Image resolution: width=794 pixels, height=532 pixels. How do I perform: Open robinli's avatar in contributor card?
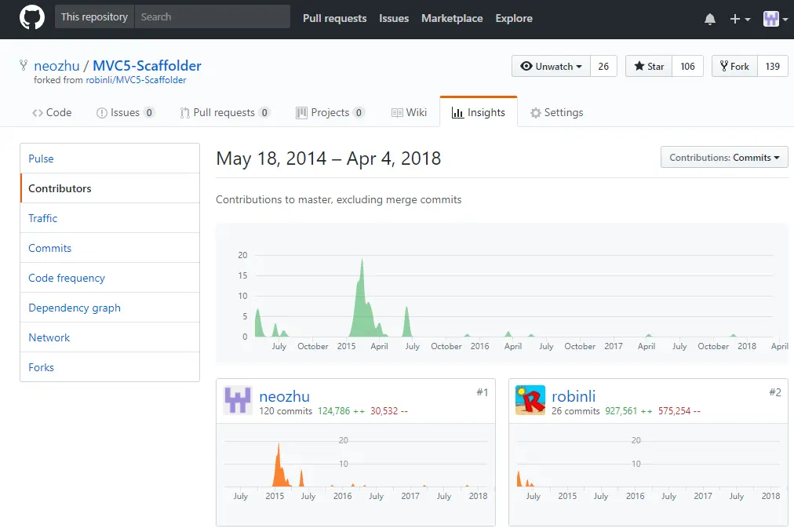click(x=530, y=399)
